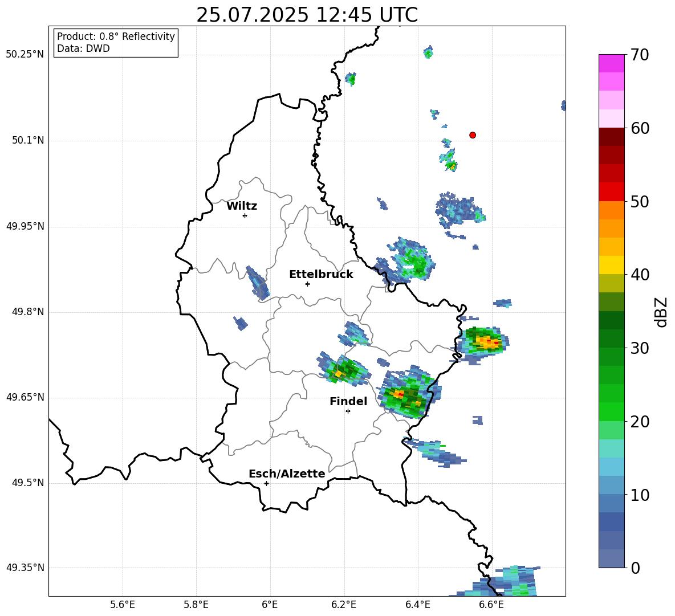Click the 'Data: DWD' text
This screenshot has width=675, height=616.
pyautogui.click(x=83, y=48)
